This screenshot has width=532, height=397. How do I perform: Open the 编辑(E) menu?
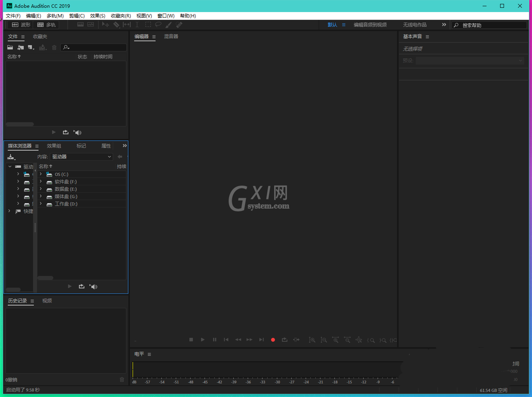pyautogui.click(x=33, y=16)
